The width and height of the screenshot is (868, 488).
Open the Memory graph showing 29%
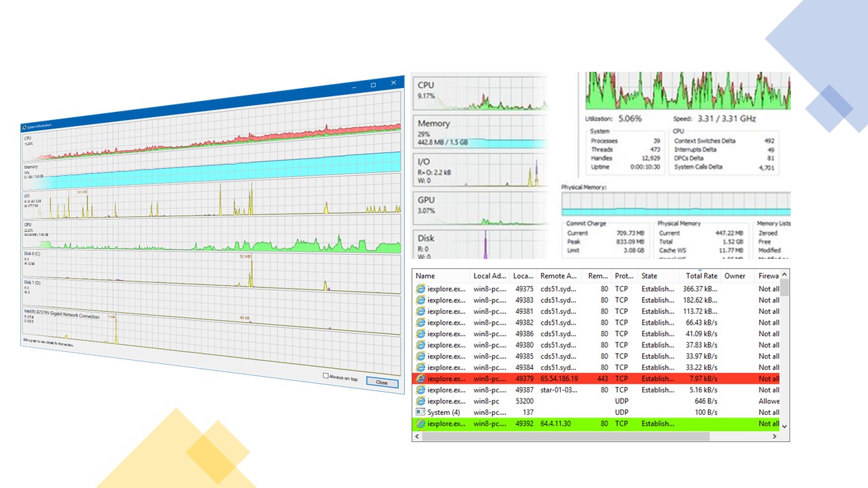479,131
